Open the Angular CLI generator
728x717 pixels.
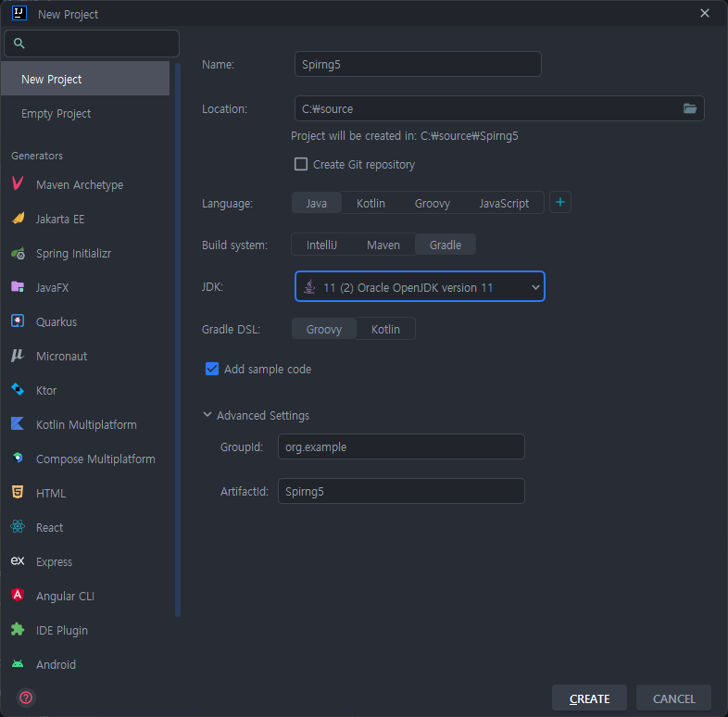tap(85, 596)
